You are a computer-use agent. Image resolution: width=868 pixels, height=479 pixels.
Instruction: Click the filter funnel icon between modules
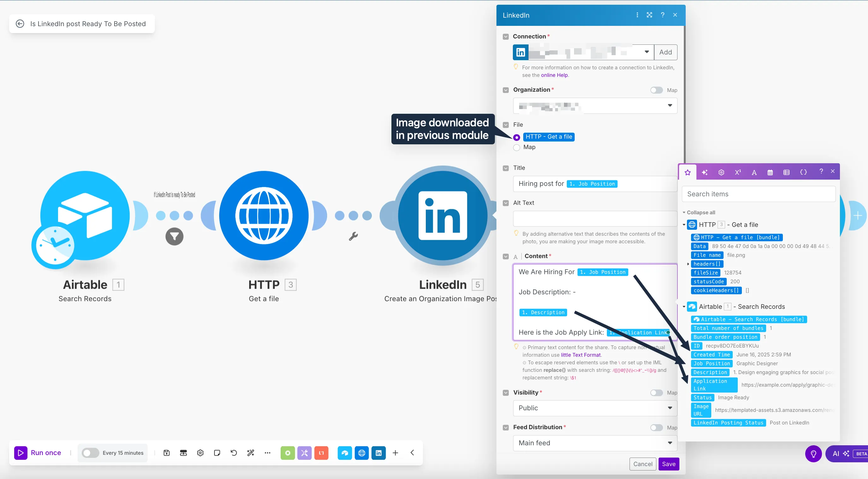point(174,236)
